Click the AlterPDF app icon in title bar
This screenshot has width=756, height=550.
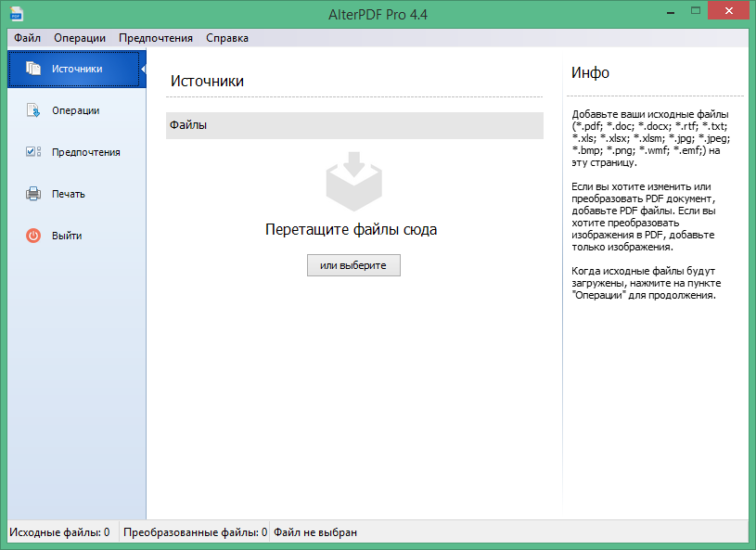pyautogui.click(x=17, y=14)
